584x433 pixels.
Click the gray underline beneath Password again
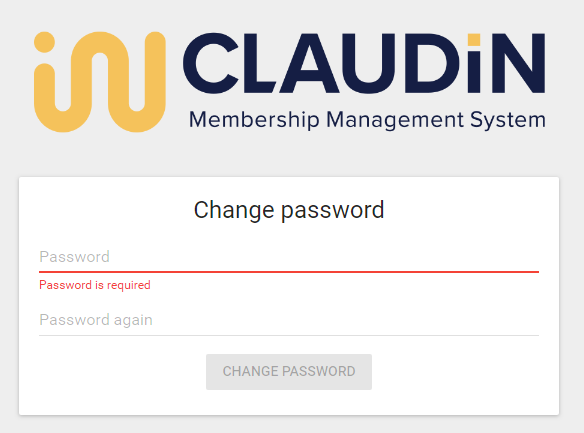[x=289, y=335]
